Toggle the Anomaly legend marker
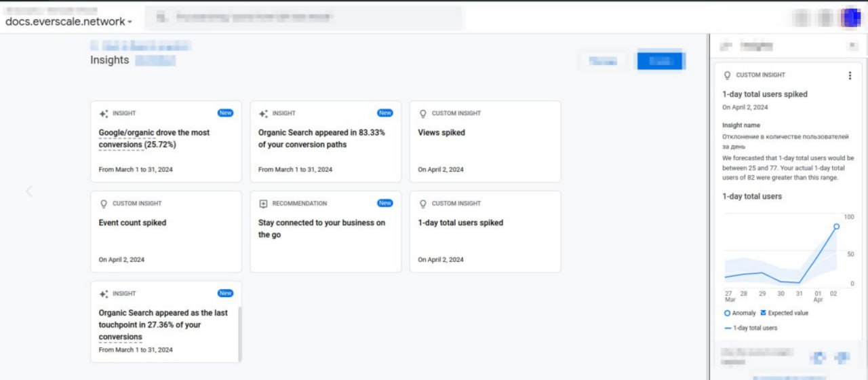Screen dimensions: 868x380 click(728, 313)
